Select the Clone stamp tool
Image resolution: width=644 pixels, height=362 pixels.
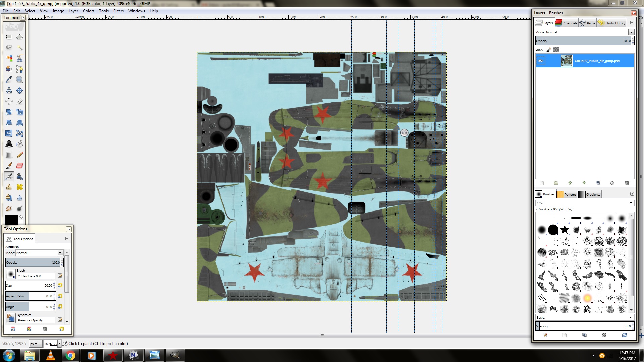9,187
